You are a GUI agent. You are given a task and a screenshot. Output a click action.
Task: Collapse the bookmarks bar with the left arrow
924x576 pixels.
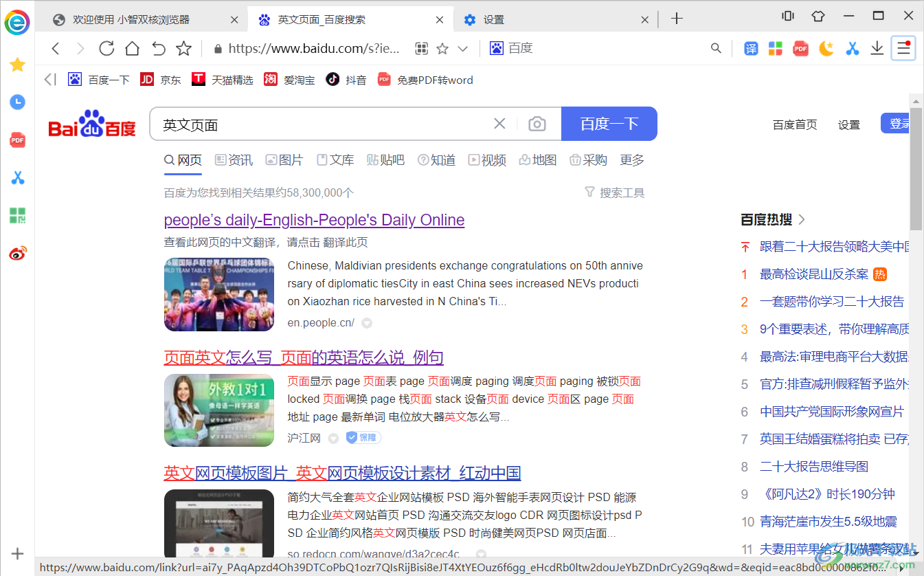[50, 80]
